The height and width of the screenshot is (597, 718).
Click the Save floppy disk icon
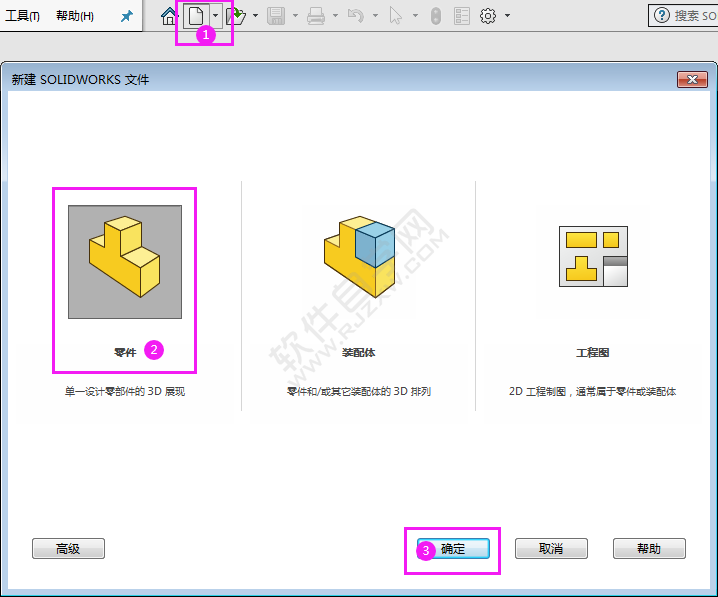276,16
